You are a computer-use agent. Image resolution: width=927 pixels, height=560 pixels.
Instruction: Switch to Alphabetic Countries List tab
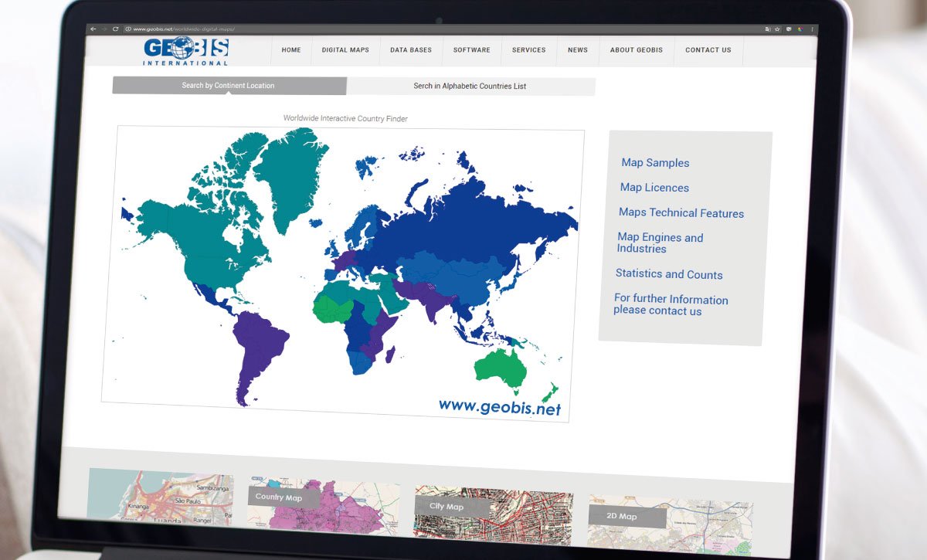click(x=470, y=86)
